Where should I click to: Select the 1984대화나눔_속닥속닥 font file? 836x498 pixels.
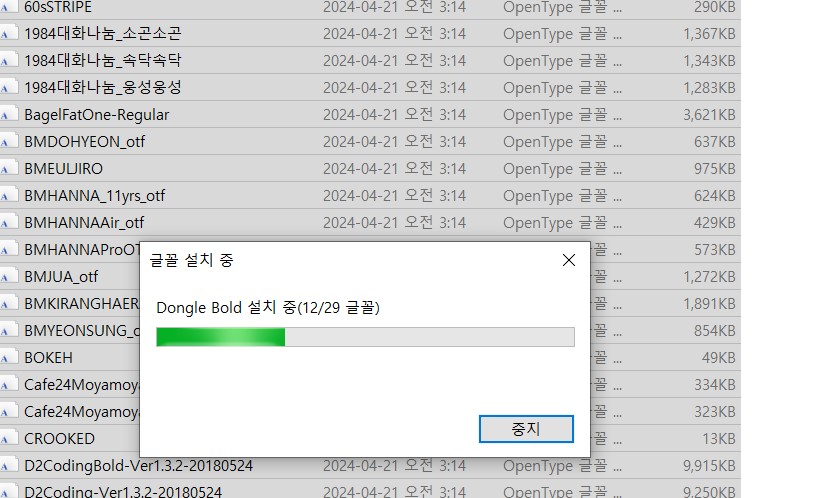(x=102, y=61)
